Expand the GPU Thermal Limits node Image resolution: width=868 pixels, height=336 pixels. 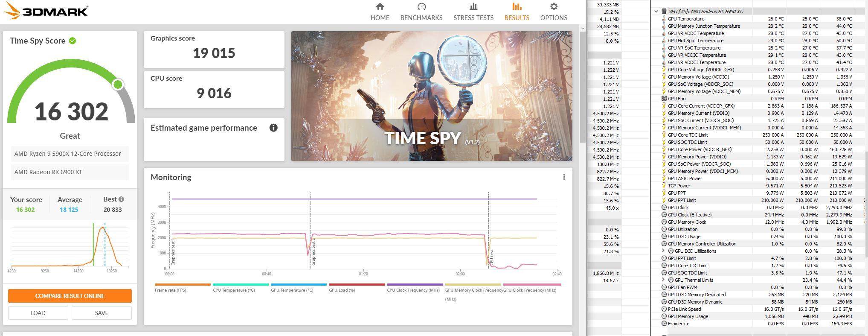coord(663,280)
